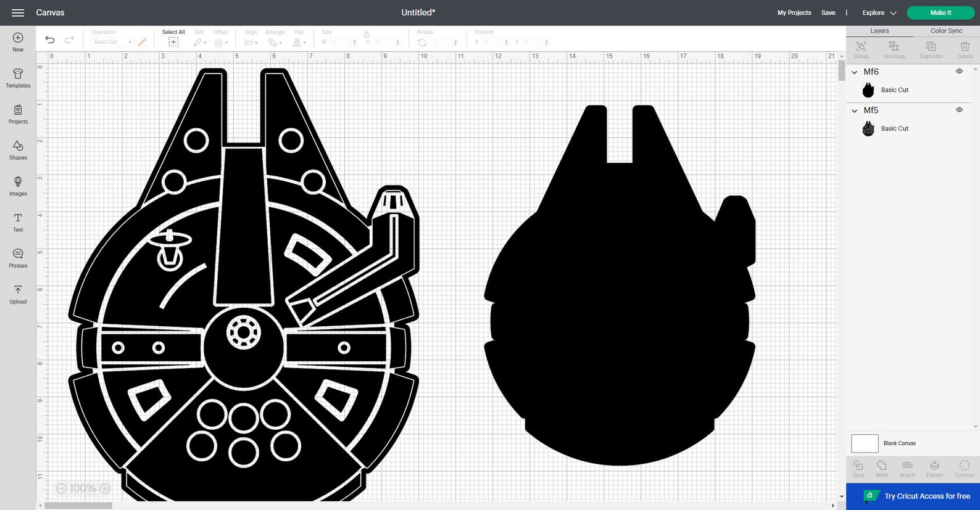Image resolution: width=980 pixels, height=510 pixels.
Task: Click the Select All icon
Action: click(x=173, y=42)
